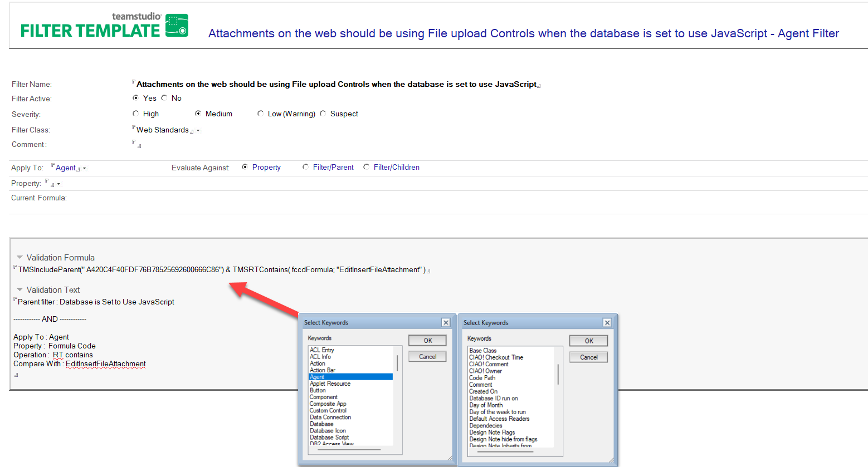Click into the Validation Formula text
This screenshot has height=467, width=868.
pos(222,270)
